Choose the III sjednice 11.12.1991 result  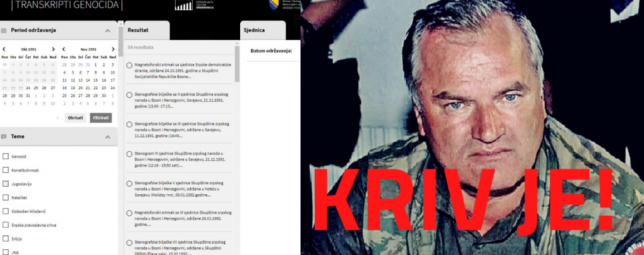point(130,124)
